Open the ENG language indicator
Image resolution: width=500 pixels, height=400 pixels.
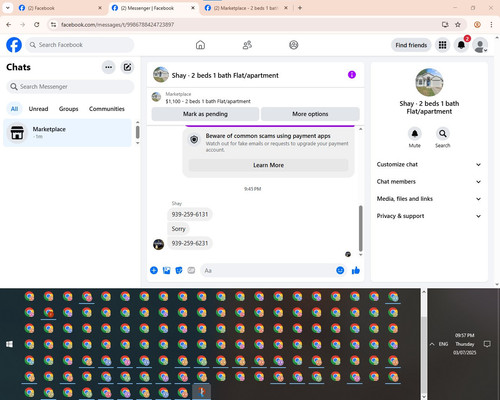(x=443, y=344)
